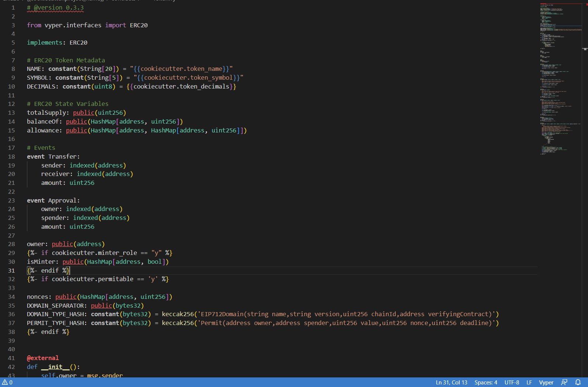The image size is (588, 387).
Task: Click 'receiver: indexed(address)' line
Action: [x=87, y=174]
